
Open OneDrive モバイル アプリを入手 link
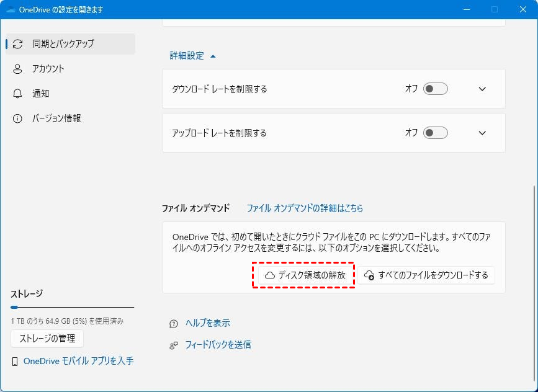pyautogui.click(x=79, y=361)
